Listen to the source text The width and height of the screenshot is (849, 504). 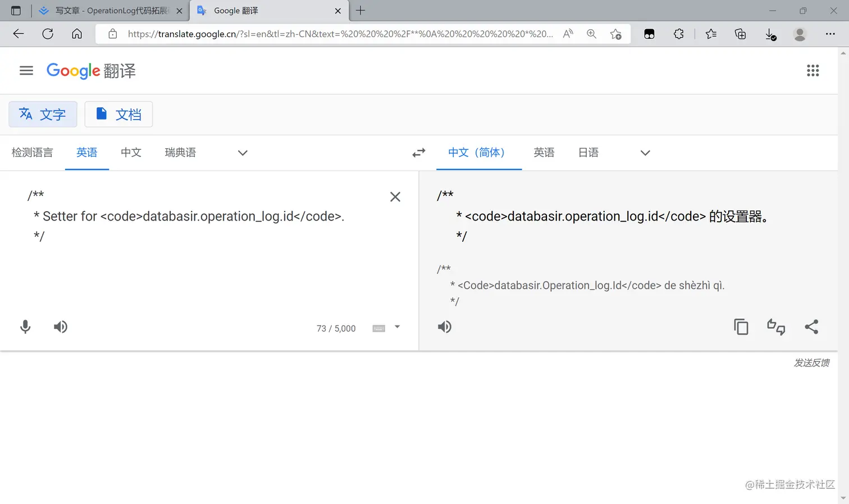coord(61,327)
